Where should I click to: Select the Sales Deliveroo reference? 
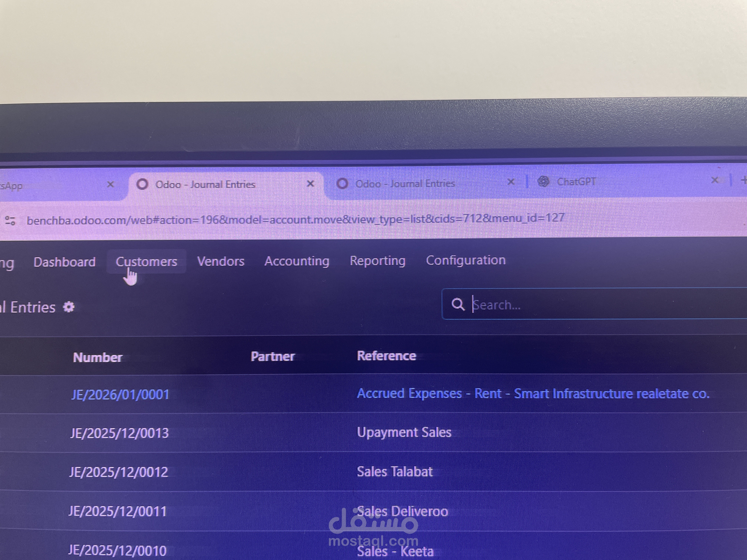tap(402, 511)
